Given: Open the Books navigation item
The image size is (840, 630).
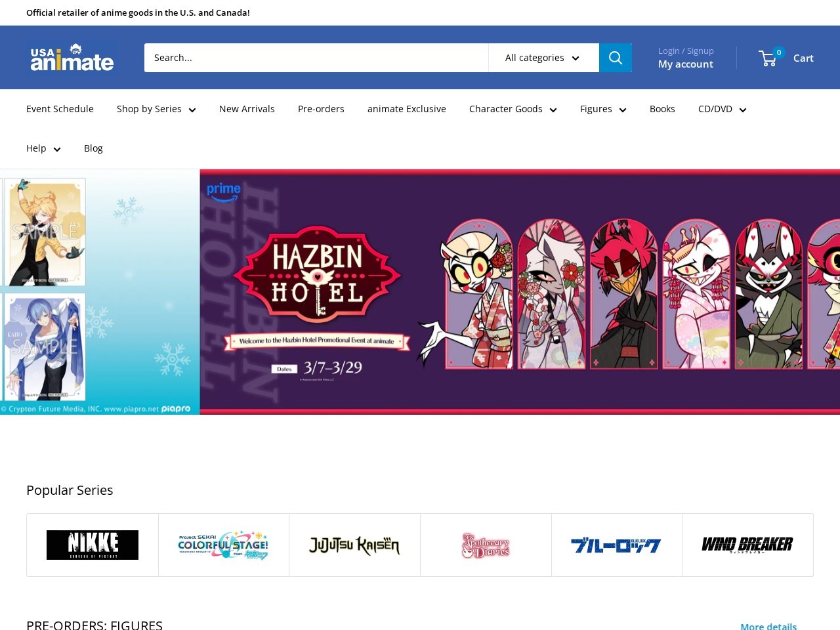Looking at the screenshot, I should point(662,109).
